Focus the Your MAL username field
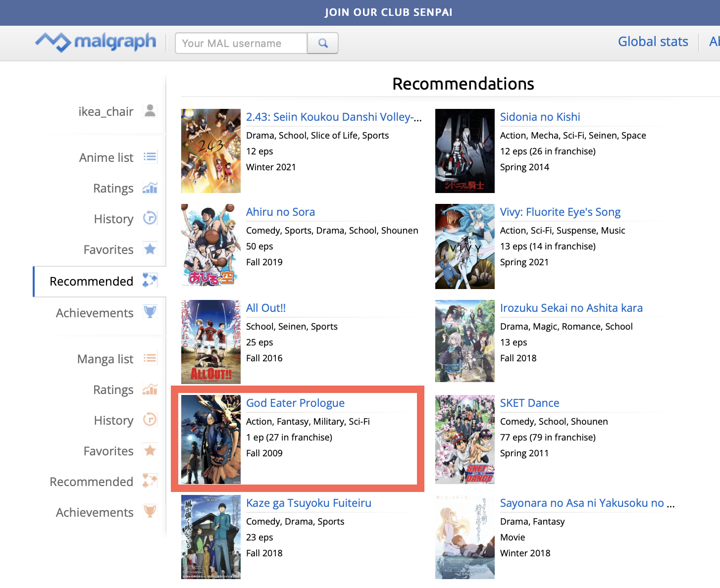 click(241, 43)
